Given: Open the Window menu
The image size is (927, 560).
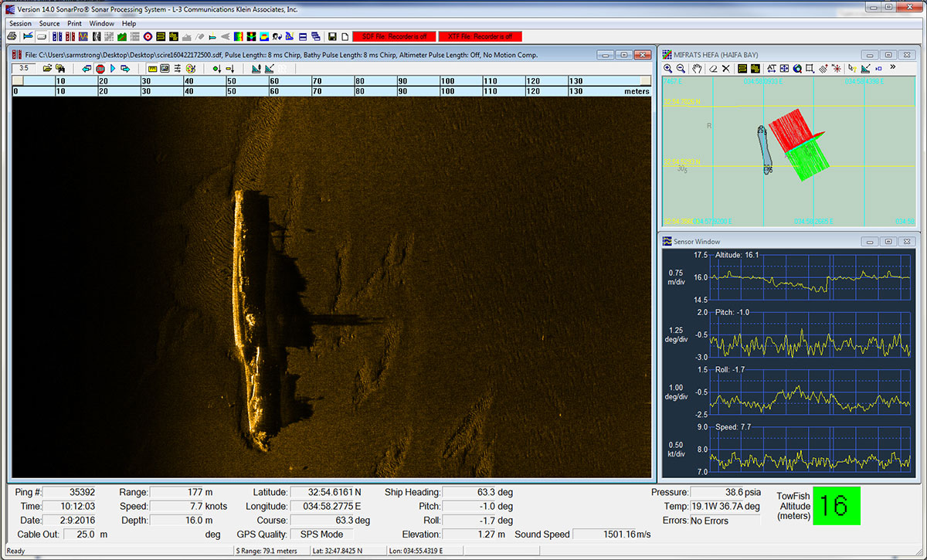Looking at the screenshot, I should [x=101, y=24].
